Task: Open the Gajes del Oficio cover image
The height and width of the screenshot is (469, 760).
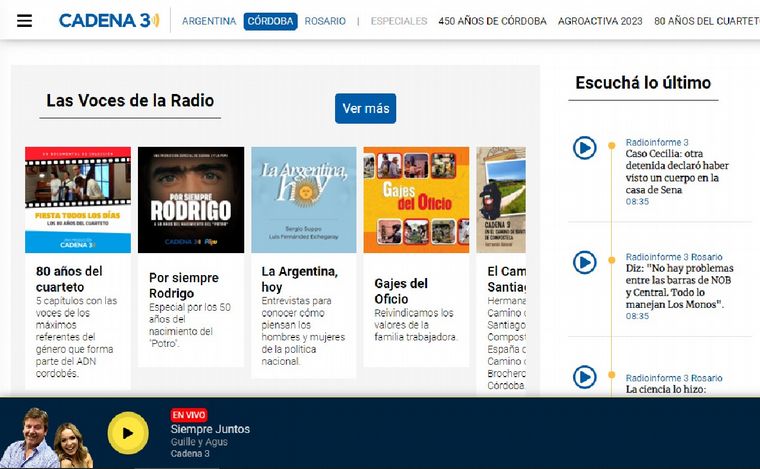Action: (x=415, y=200)
